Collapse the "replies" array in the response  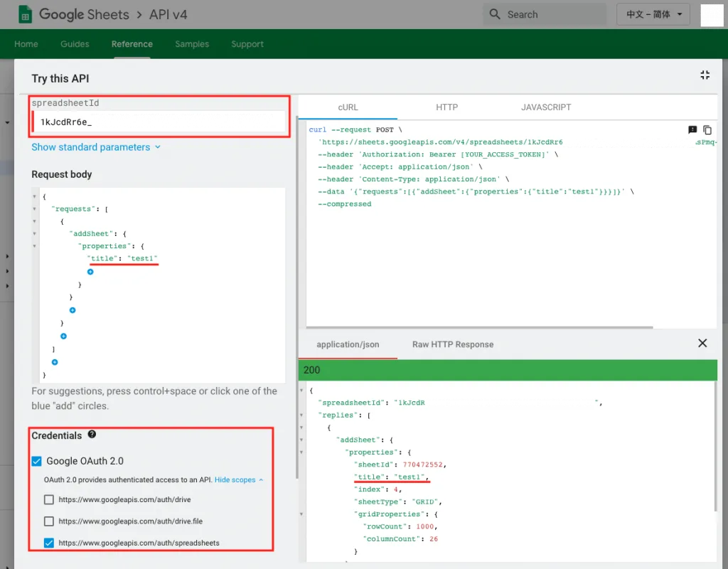(x=301, y=415)
